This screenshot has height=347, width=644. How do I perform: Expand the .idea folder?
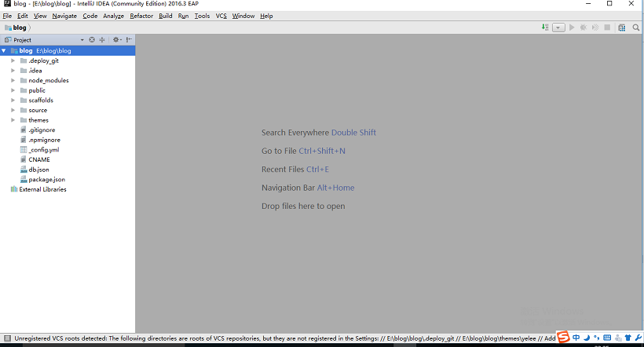click(13, 70)
